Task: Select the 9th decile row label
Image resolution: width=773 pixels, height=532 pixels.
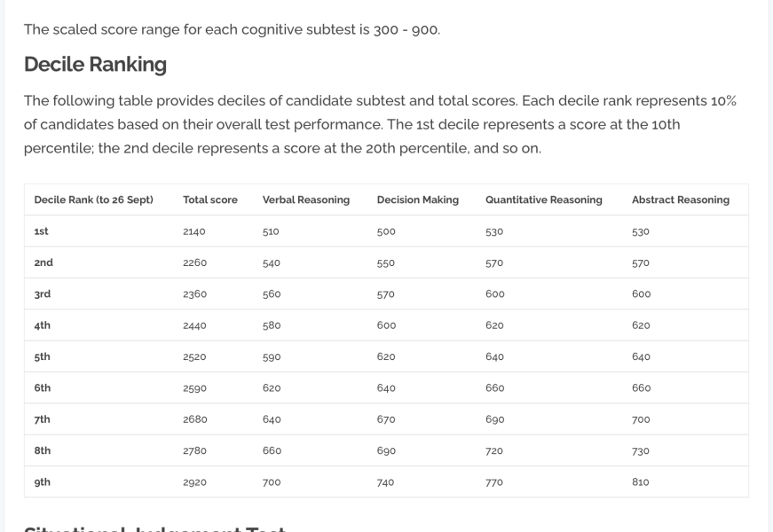Action: (x=43, y=482)
